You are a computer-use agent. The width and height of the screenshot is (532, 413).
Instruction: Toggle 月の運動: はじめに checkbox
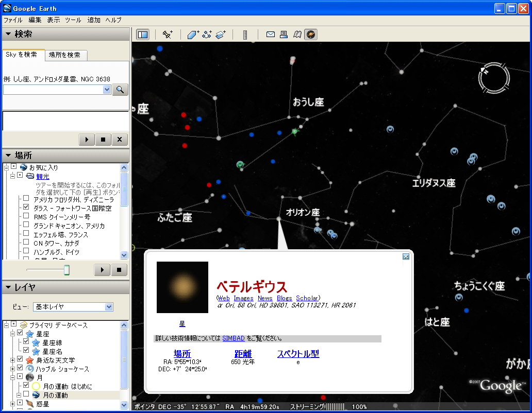pyautogui.click(x=26, y=385)
